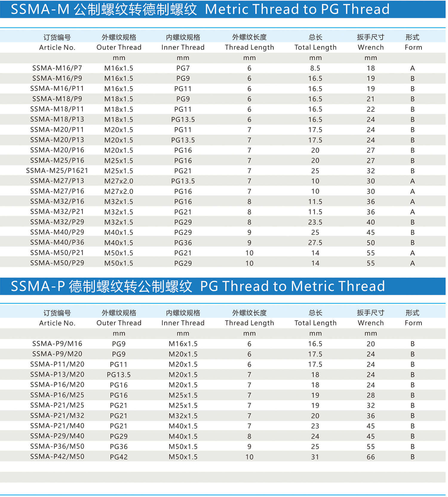Select the SSMA-M16/P11 article number
This screenshot has width=448, height=497.
pyautogui.click(x=57, y=89)
